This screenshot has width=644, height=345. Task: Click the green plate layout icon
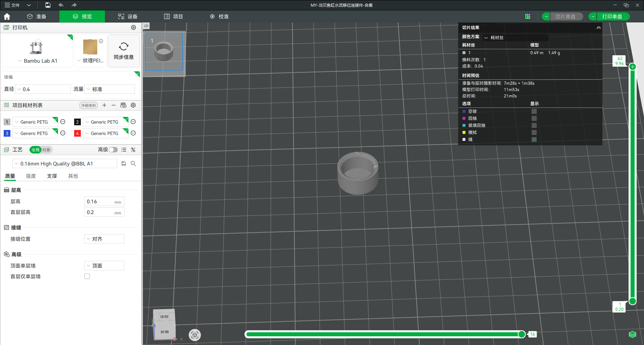[x=528, y=16]
